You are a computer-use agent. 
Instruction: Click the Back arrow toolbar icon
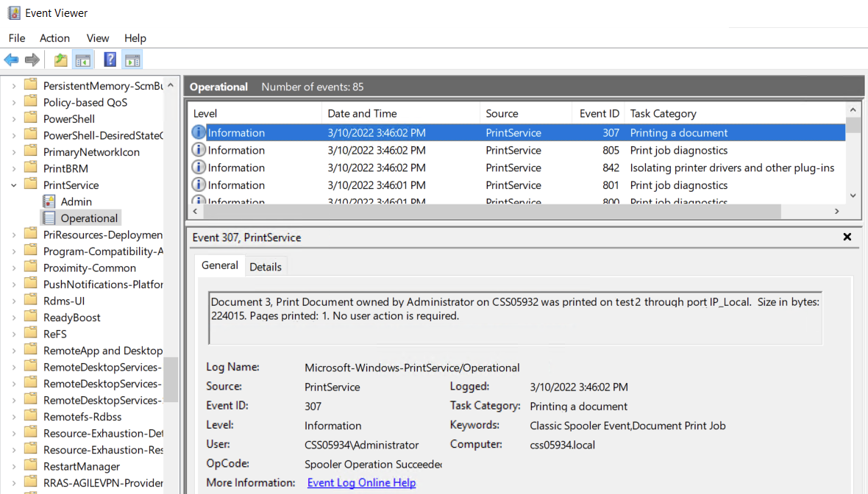11,60
